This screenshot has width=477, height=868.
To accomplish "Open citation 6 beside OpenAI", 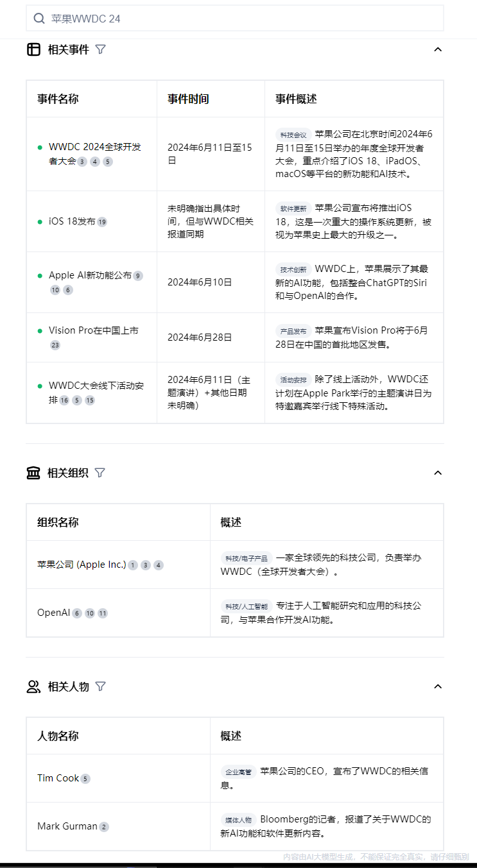I will point(77,613).
